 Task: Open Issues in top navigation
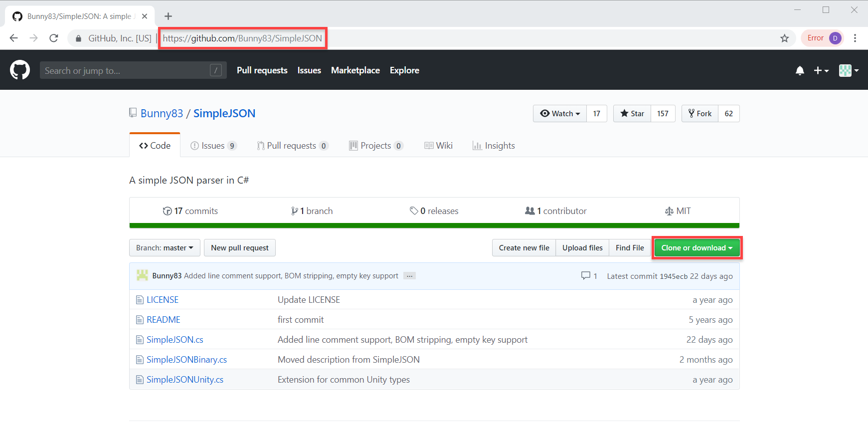(309, 70)
